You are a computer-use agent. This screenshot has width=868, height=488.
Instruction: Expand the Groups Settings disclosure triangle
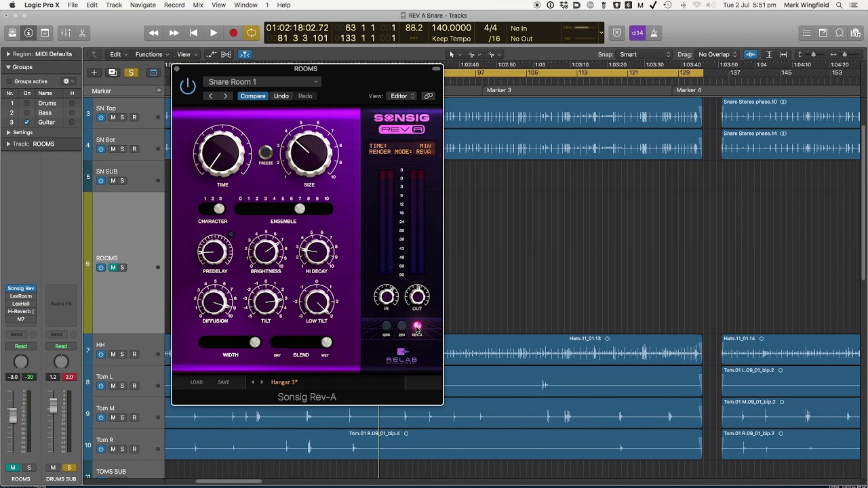(8, 133)
